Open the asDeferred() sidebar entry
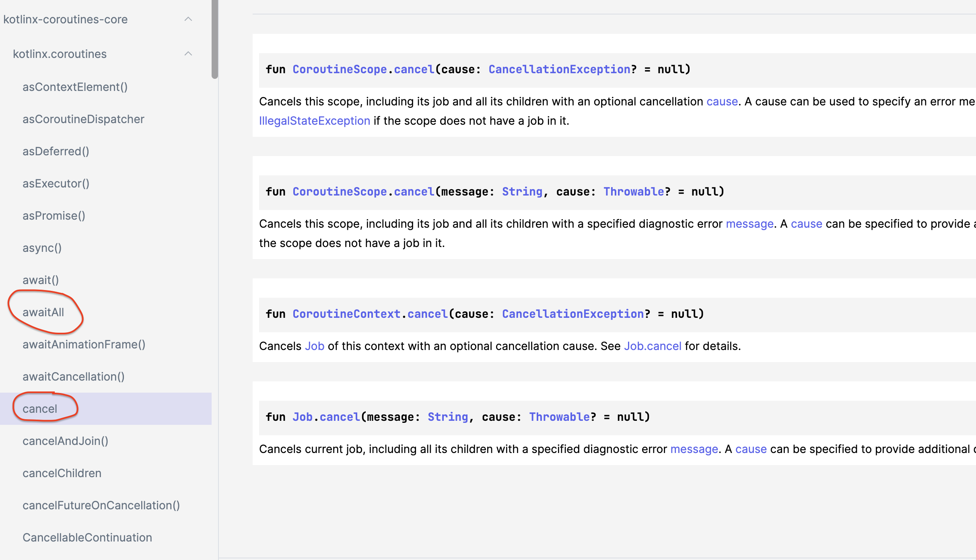 (x=56, y=151)
